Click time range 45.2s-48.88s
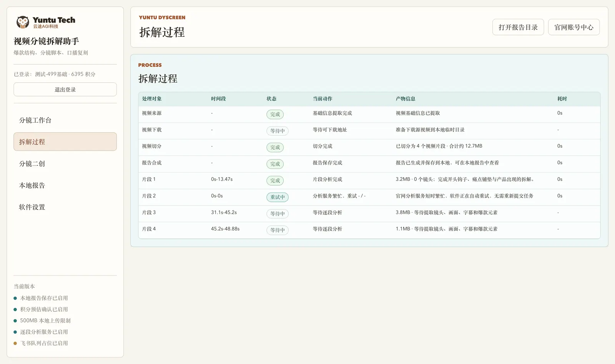Viewport: 615px width, 364px height. click(x=225, y=229)
